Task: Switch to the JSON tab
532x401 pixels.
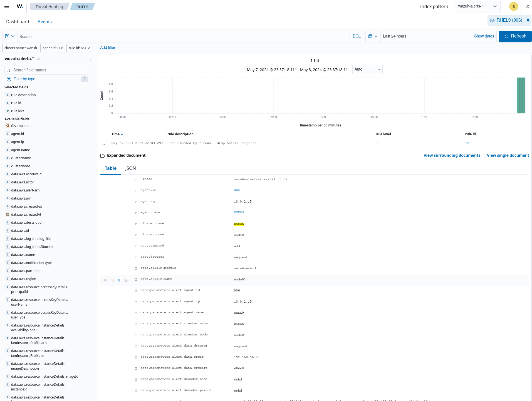Action: pos(130,168)
